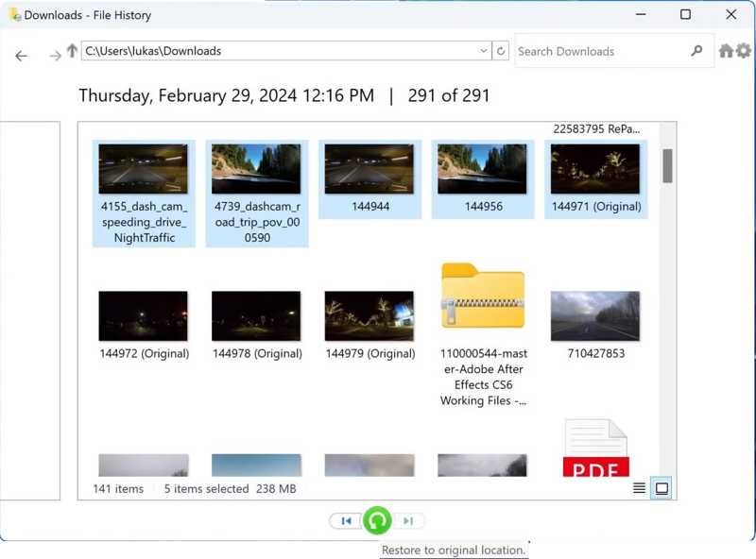This screenshot has height=559, width=756.
Task: Select the 4739_dashcam_road_trip_pov_000590 video
Action: coord(257,194)
